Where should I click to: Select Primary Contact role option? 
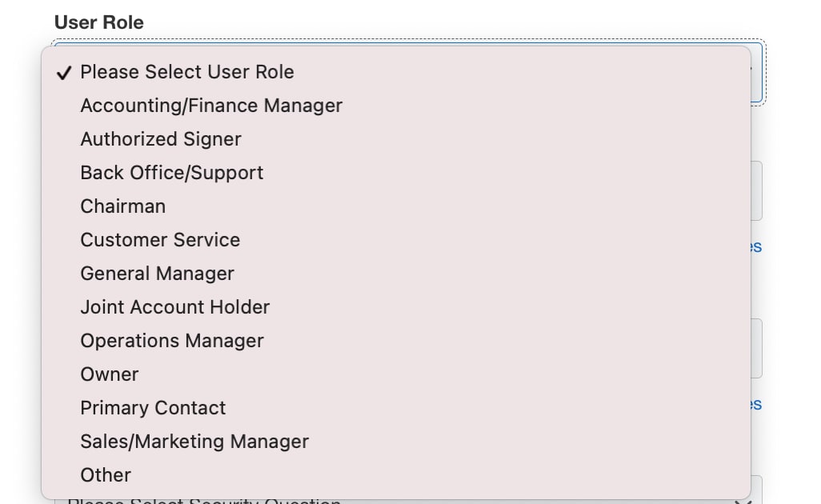(x=154, y=408)
